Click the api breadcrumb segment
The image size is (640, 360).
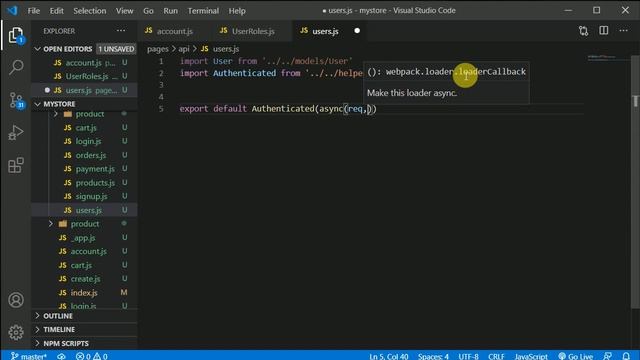(x=184, y=49)
